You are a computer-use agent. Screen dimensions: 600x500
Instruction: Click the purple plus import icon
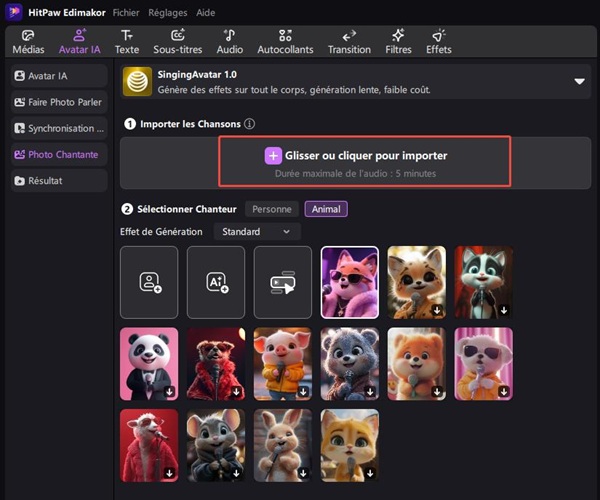(x=273, y=156)
